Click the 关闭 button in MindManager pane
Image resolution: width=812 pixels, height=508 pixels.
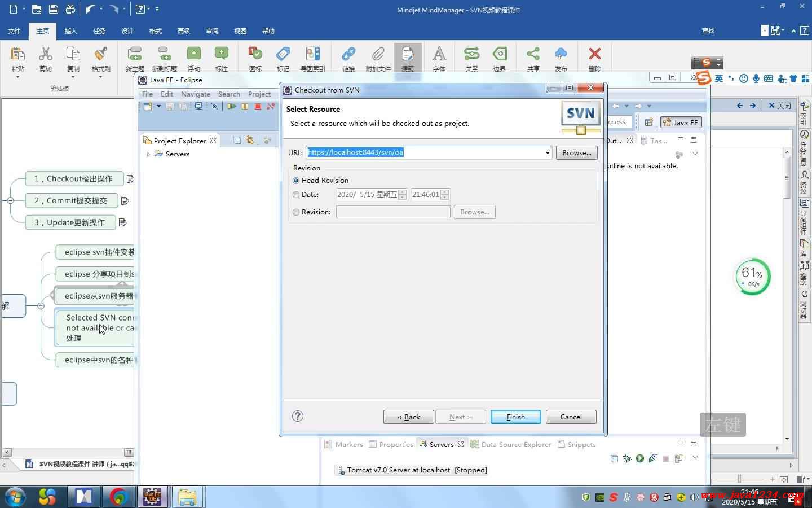point(780,106)
